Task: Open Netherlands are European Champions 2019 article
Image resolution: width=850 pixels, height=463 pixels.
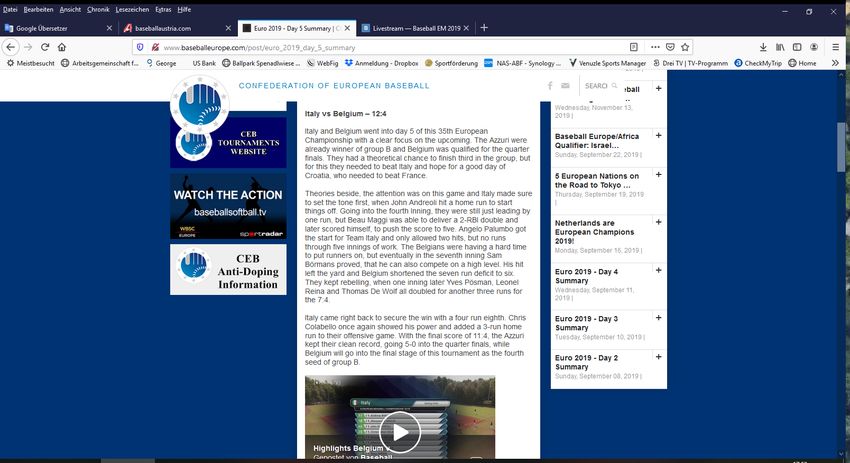Action: (594, 232)
